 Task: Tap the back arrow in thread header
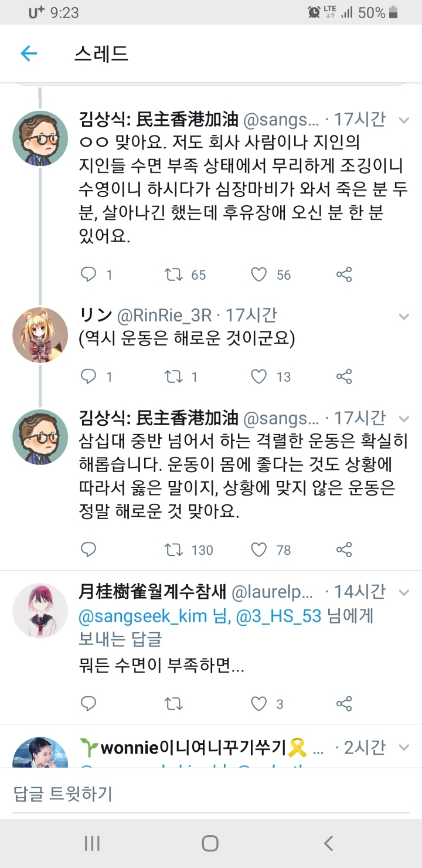[29, 54]
